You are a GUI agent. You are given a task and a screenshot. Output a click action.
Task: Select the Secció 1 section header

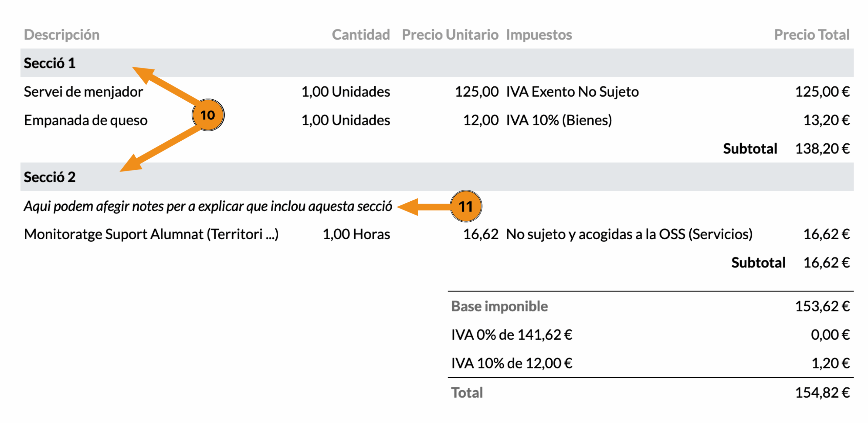[x=50, y=63]
